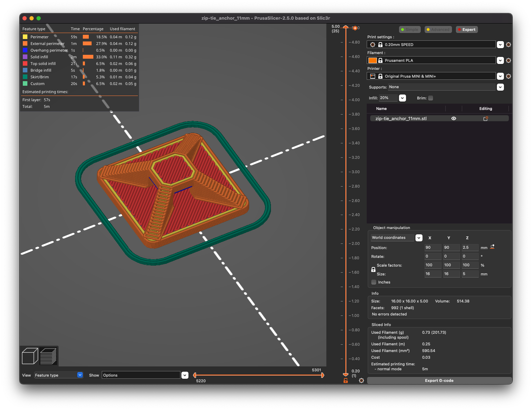
Task: Click the orange filament color swatch
Action: (x=372, y=60)
